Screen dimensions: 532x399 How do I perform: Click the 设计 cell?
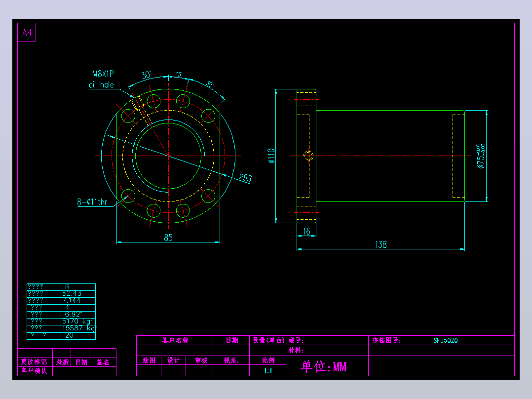coord(174,360)
